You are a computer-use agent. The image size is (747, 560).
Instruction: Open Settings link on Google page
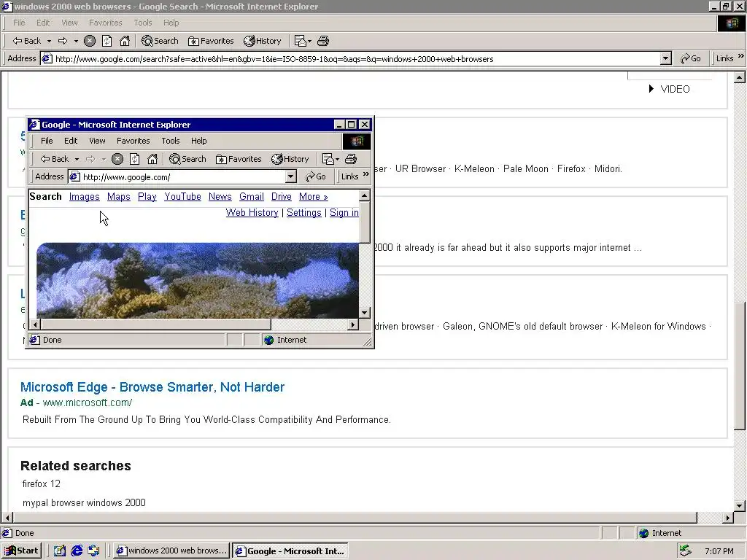304,213
